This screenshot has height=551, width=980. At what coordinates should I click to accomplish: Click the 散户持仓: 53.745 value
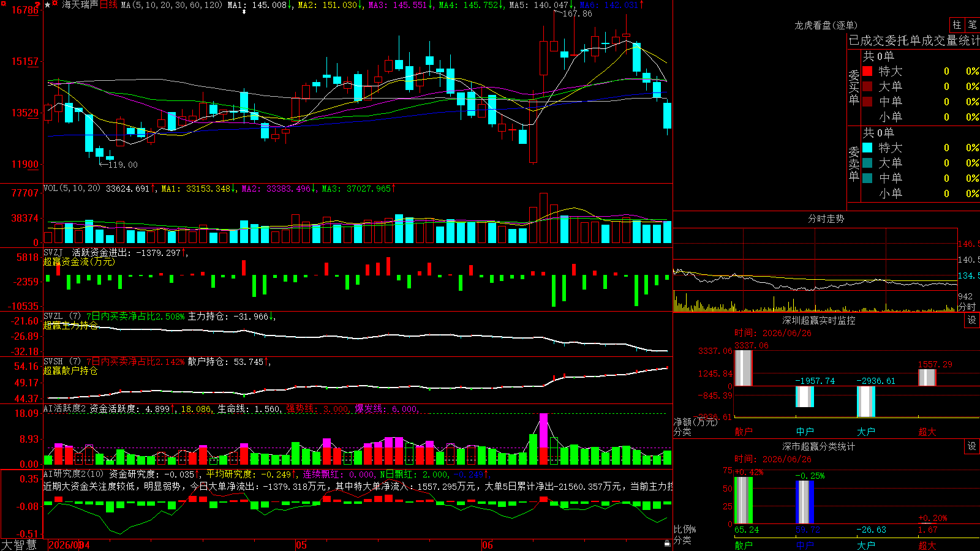pos(228,362)
